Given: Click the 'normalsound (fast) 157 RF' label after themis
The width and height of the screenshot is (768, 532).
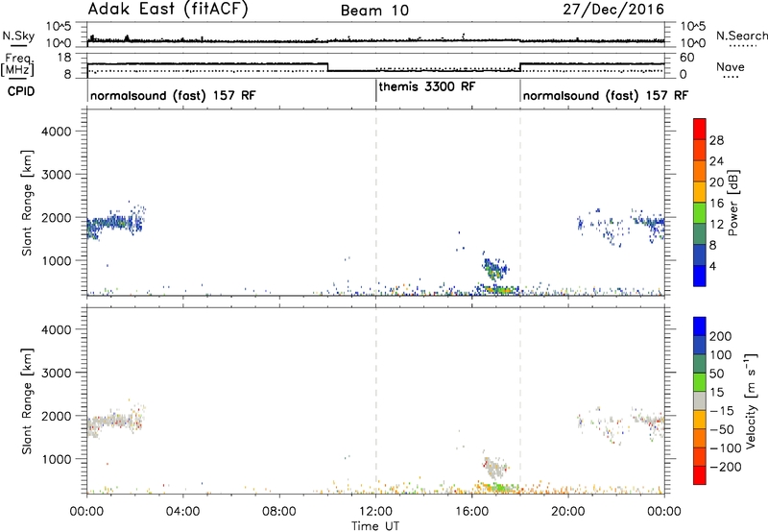Looking at the screenshot, I should [x=606, y=95].
